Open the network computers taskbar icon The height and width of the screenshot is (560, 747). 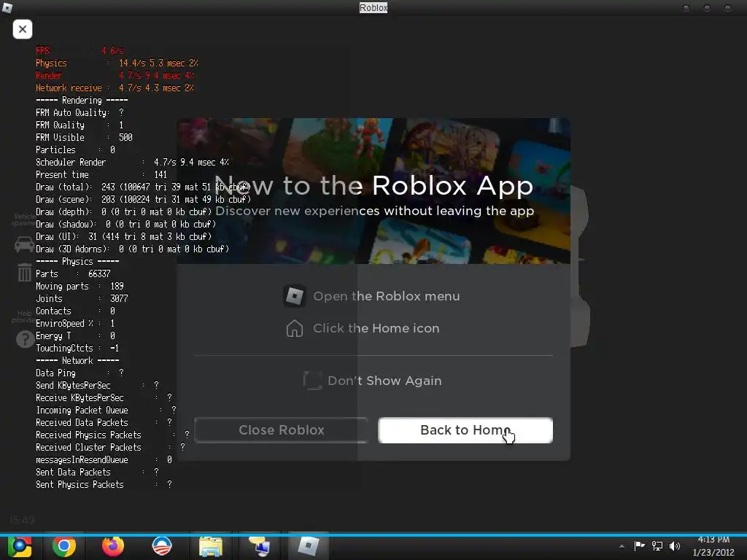click(x=260, y=547)
